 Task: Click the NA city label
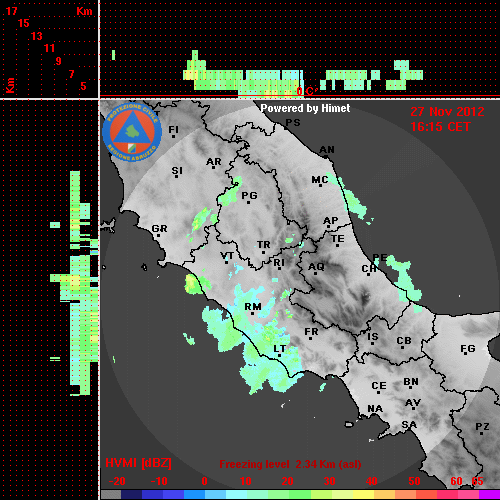[375, 408]
